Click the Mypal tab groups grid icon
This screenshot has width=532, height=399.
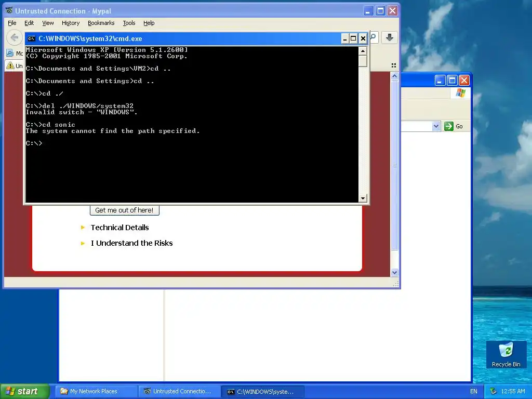point(394,65)
